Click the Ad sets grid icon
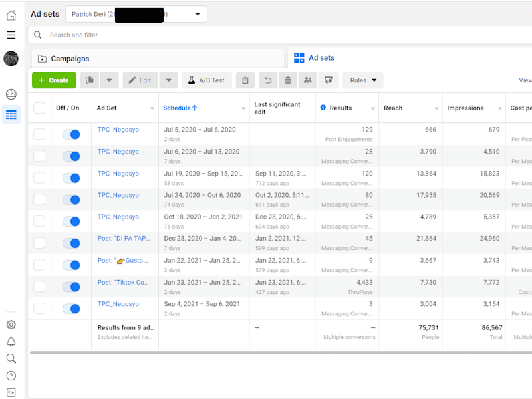 coord(299,58)
